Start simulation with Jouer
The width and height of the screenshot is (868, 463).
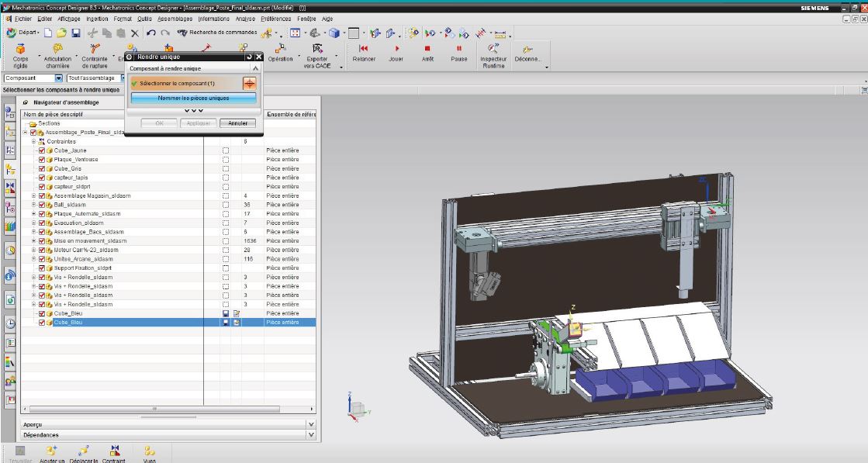pyautogui.click(x=396, y=53)
